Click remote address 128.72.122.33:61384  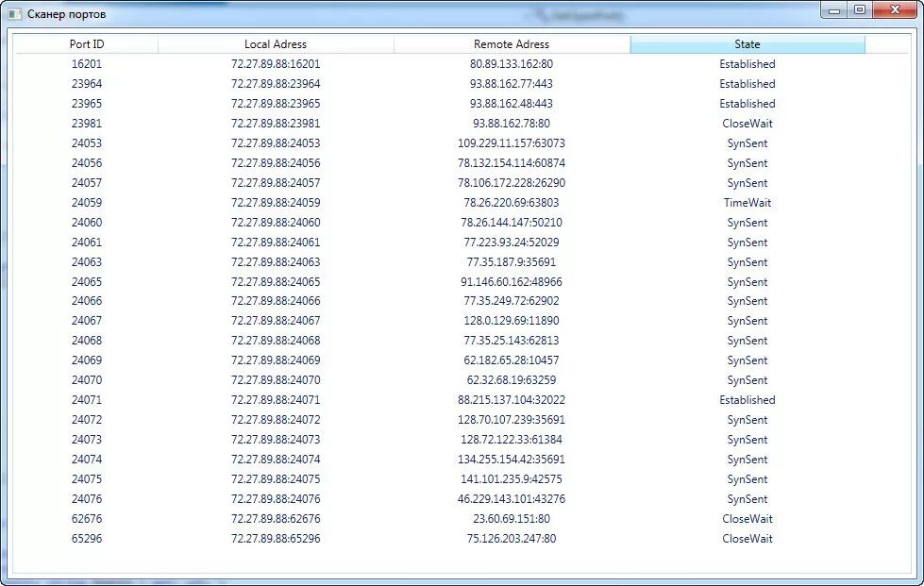click(512, 440)
